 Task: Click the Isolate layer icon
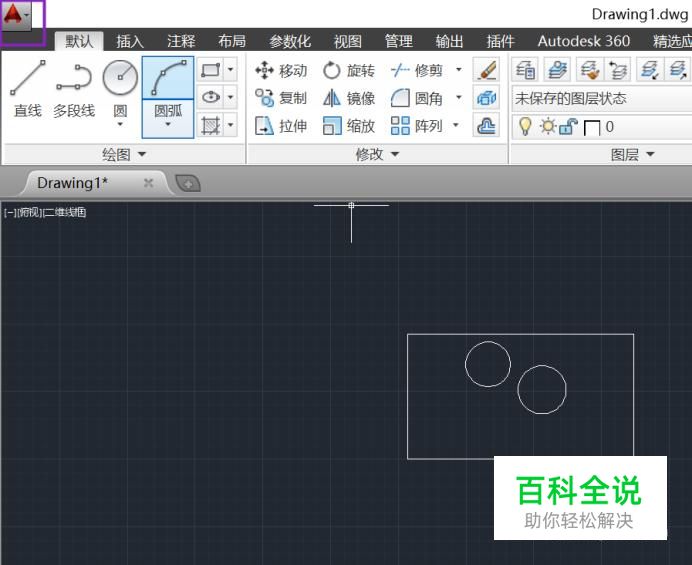[x=650, y=70]
